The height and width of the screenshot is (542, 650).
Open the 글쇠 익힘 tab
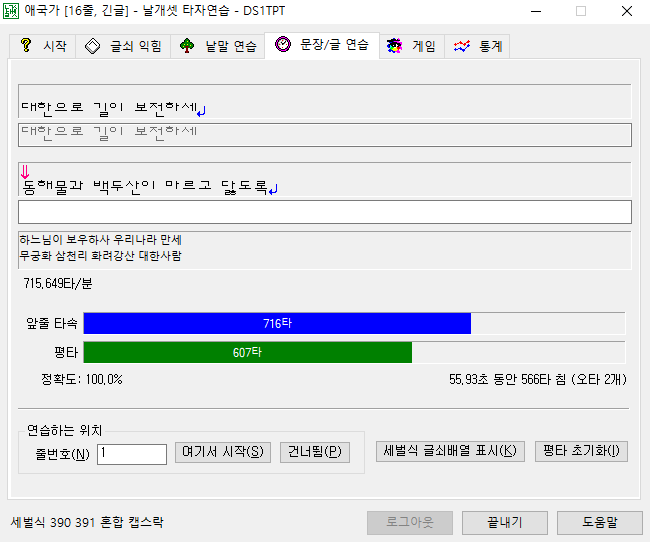click(123, 46)
